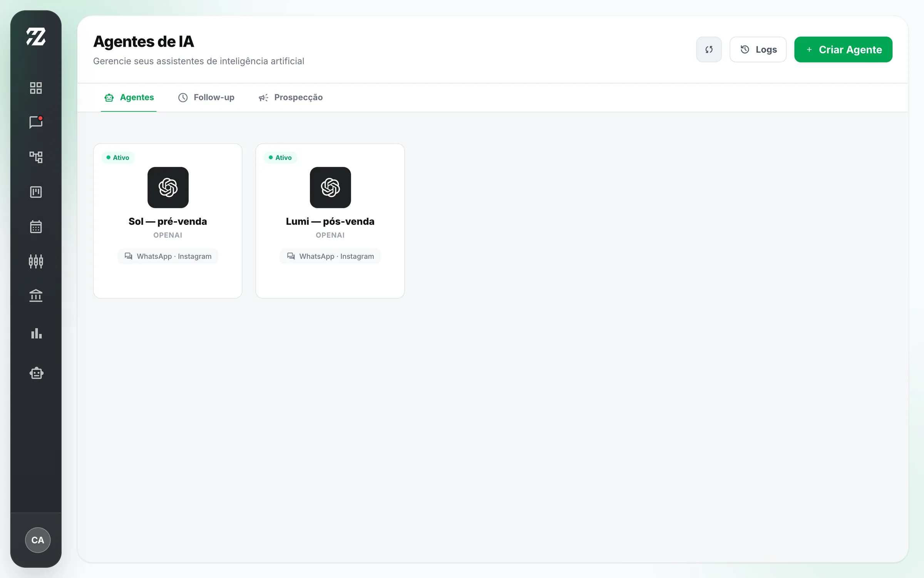Click WhatsApp · Instagram chip on Lumi card
The width and height of the screenshot is (924, 578).
[x=330, y=256]
